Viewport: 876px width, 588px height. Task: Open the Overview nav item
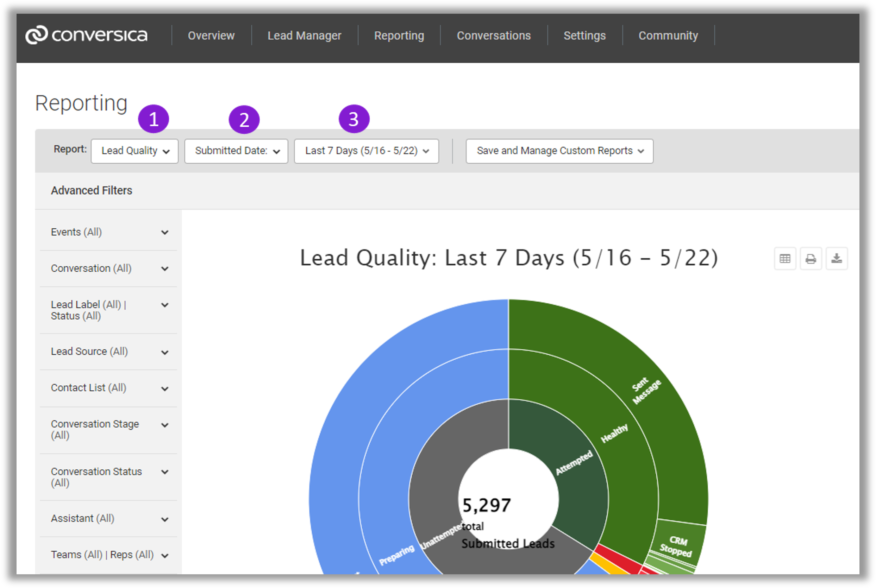[211, 36]
